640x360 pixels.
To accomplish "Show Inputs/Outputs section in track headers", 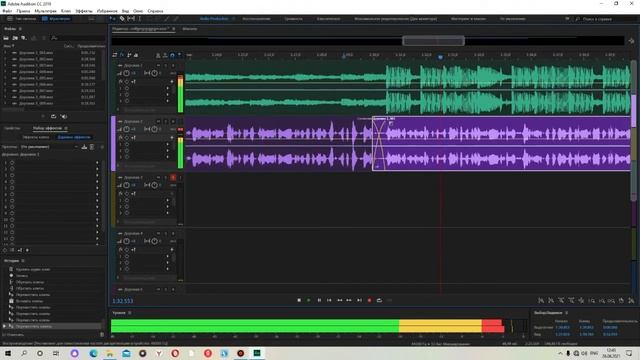I will coord(115,55).
